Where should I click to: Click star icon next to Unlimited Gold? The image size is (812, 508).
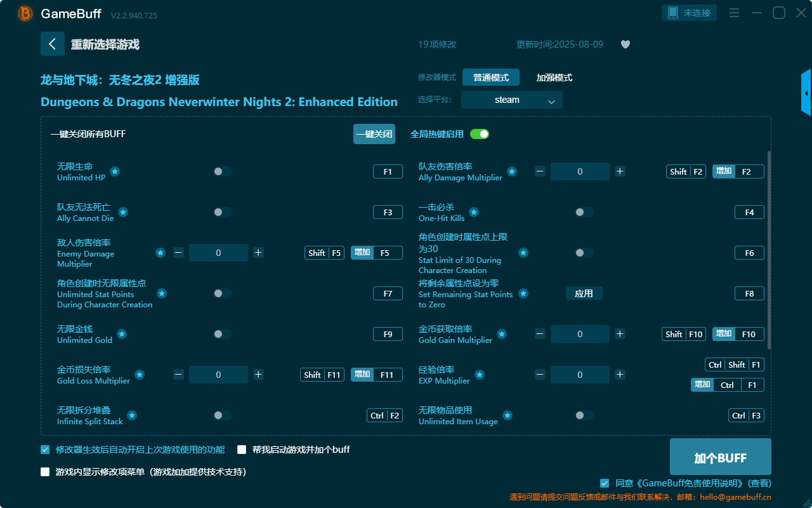122,334
